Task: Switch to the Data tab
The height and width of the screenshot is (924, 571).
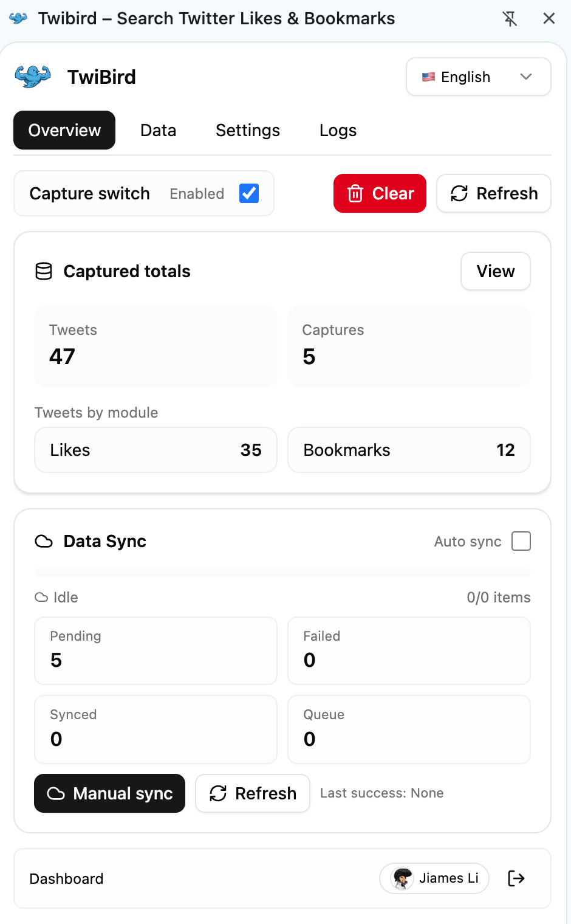Action: click(x=158, y=130)
